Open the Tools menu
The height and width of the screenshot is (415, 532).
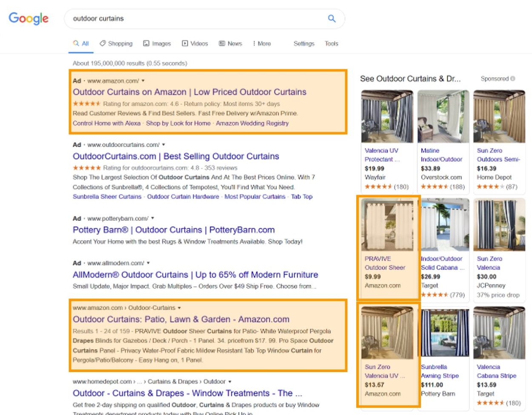pyautogui.click(x=332, y=43)
